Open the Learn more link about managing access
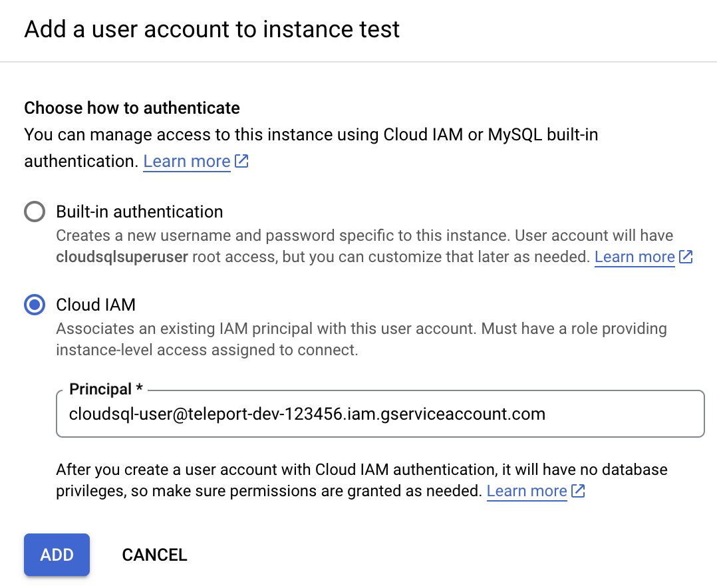This screenshot has width=717, height=588. pos(187,161)
